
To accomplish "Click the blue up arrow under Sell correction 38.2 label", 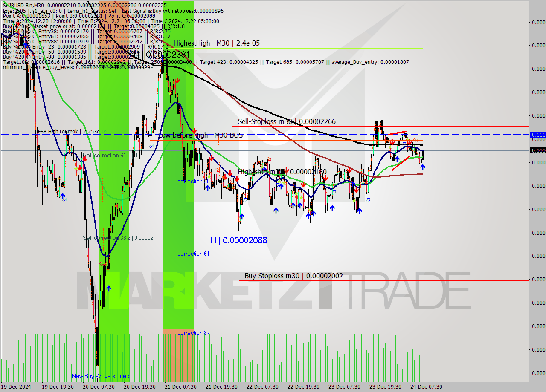I will 109,288.
